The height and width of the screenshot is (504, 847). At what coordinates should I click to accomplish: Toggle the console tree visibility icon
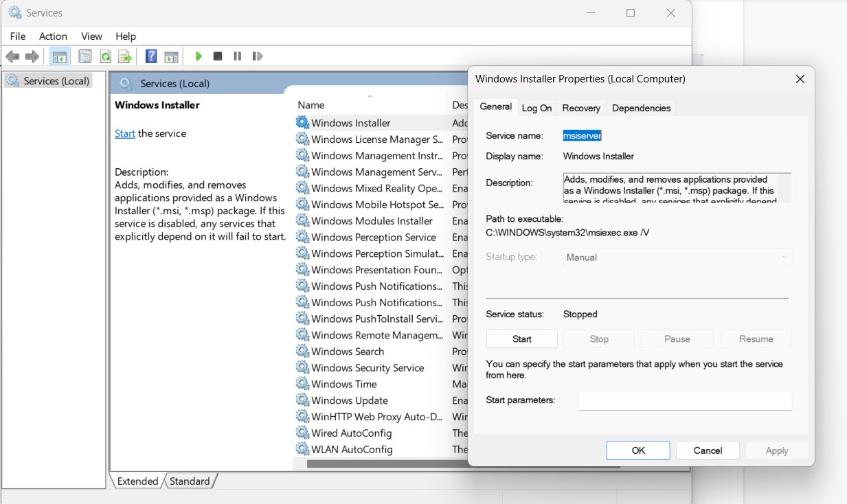(x=60, y=56)
